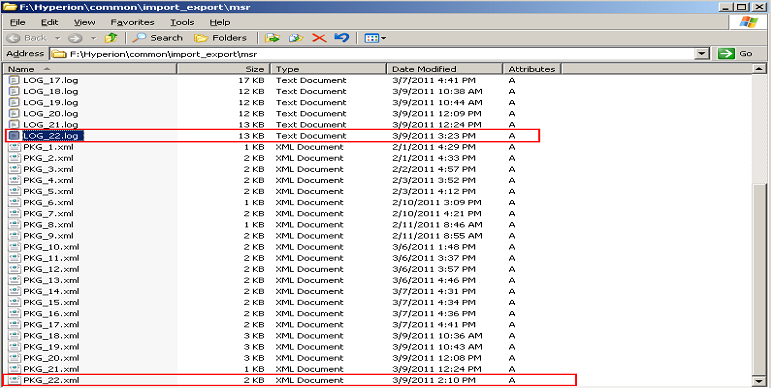Screen dimensions: 771x388
Task: Select the LOG_18.log file icon
Action: click(14, 91)
